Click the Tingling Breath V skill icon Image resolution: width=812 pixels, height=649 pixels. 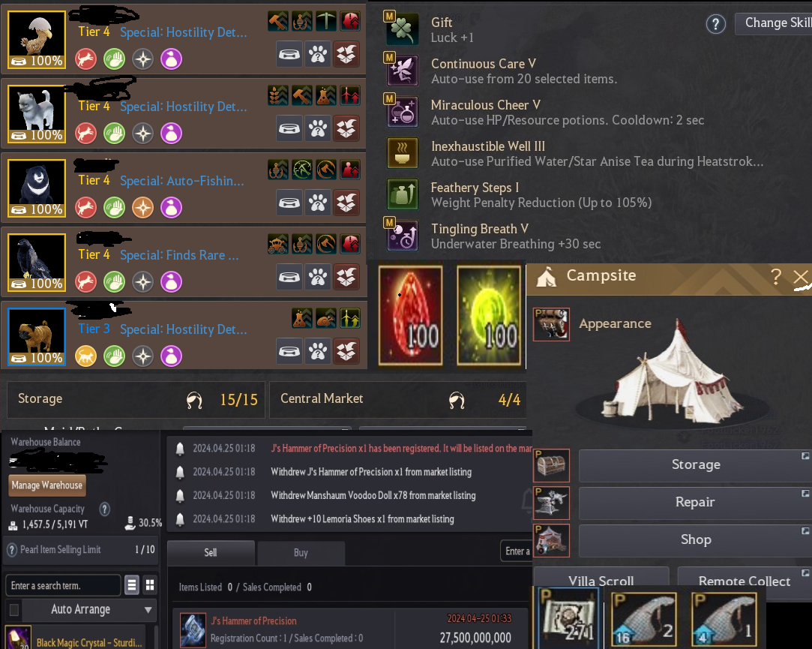tap(403, 236)
